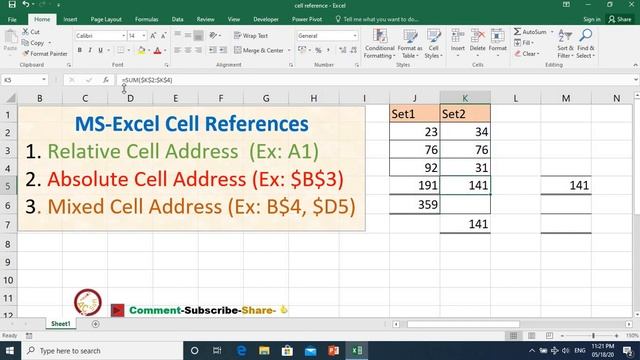Open the File tab

point(12,19)
